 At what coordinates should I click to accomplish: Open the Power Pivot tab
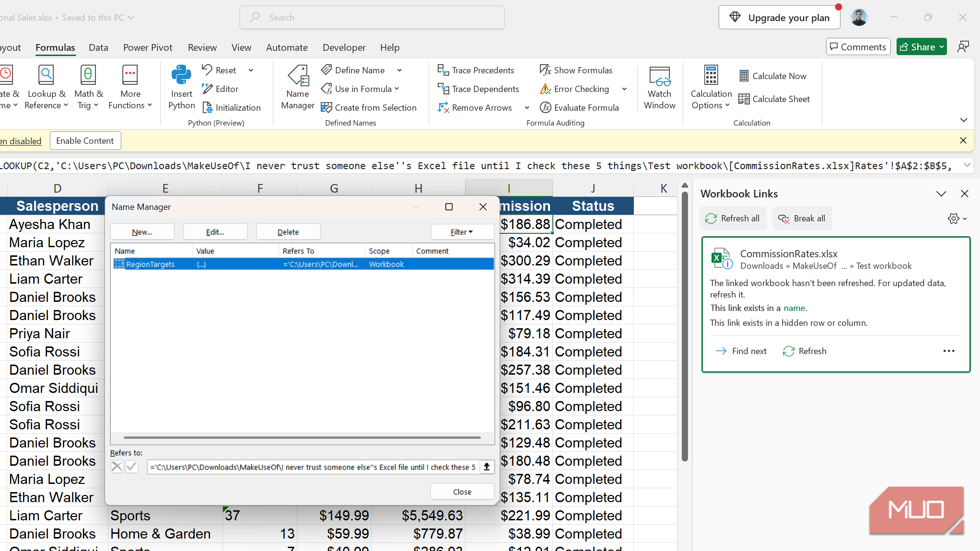coord(148,47)
